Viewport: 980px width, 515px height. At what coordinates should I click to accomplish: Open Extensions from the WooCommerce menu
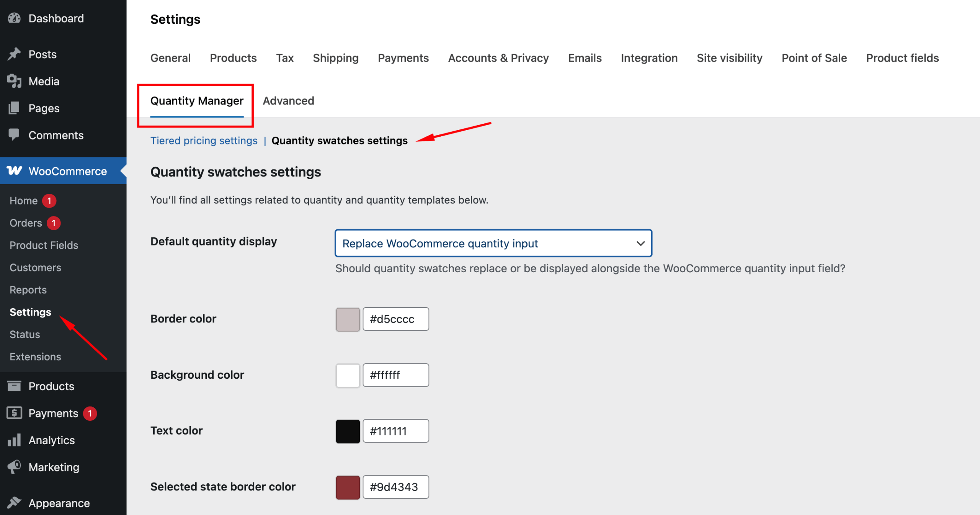(x=35, y=356)
